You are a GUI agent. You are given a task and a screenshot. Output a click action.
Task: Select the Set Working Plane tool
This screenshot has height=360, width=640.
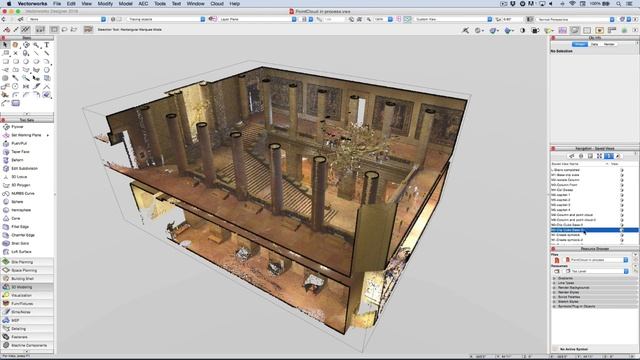point(27,135)
